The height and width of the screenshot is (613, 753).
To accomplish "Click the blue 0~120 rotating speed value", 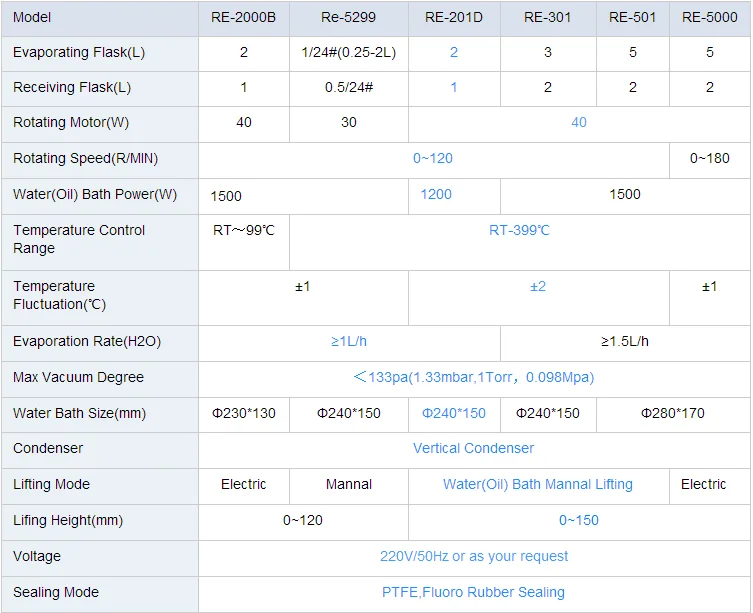I will click(434, 158).
